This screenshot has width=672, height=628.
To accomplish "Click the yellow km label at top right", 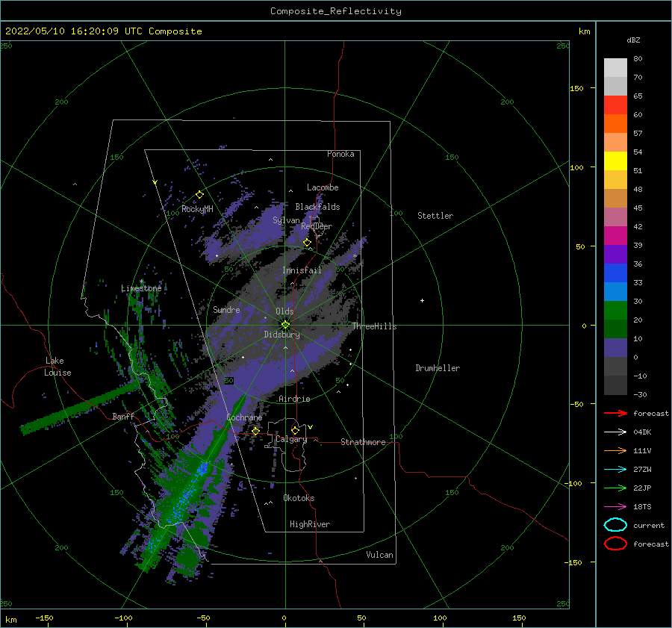I will (584, 31).
